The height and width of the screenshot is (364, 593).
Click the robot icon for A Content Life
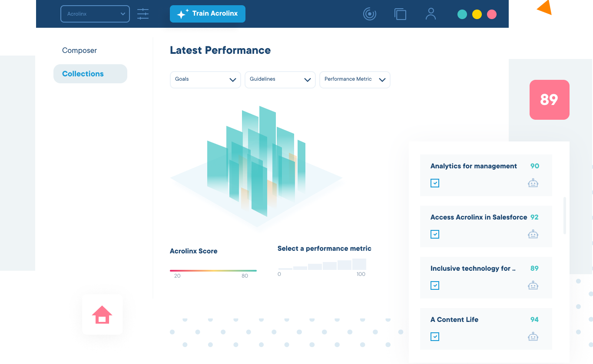(533, 336)
